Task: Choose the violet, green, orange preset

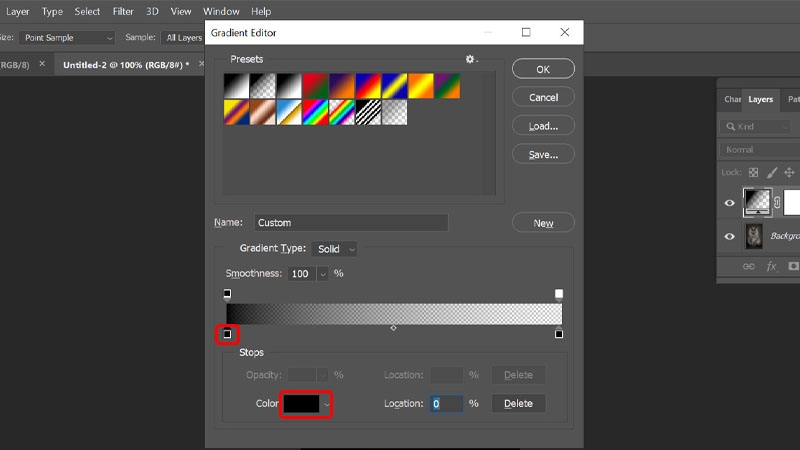Action: pyautogui.click(x=447, y=86)
